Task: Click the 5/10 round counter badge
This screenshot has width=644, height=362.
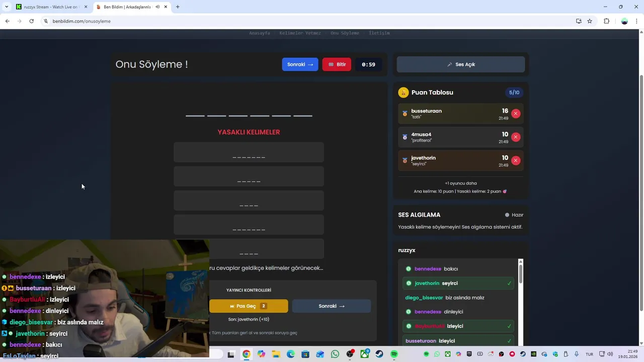Action: pos(514,93)
